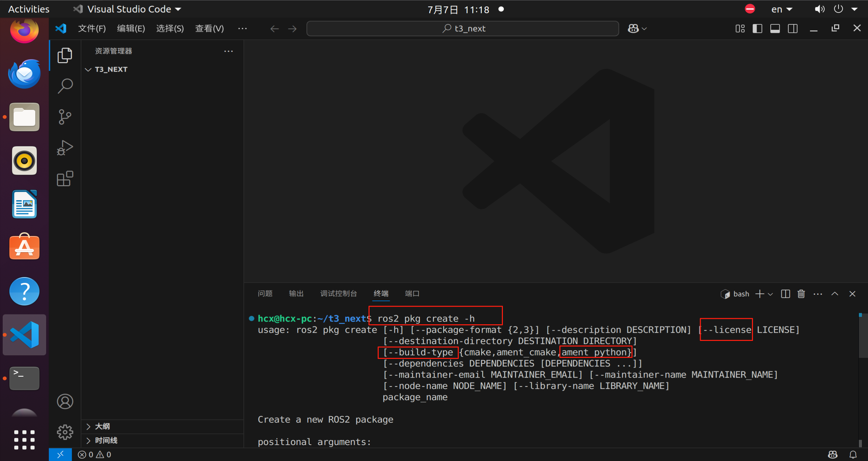
Task: Open Help from the dock
Action: tap(24, 291)
